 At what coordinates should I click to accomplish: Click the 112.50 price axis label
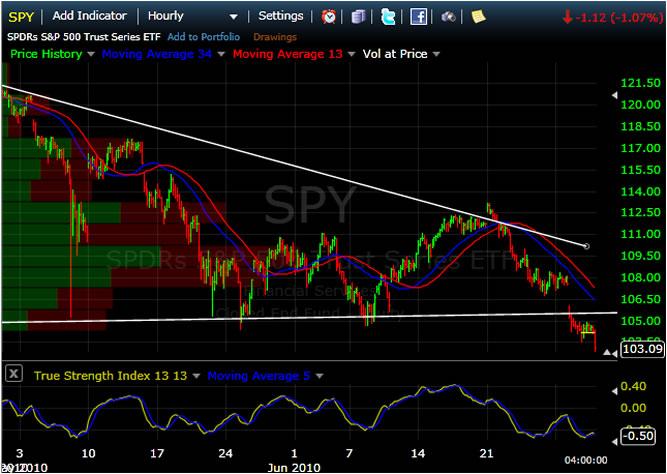point(641,212)
